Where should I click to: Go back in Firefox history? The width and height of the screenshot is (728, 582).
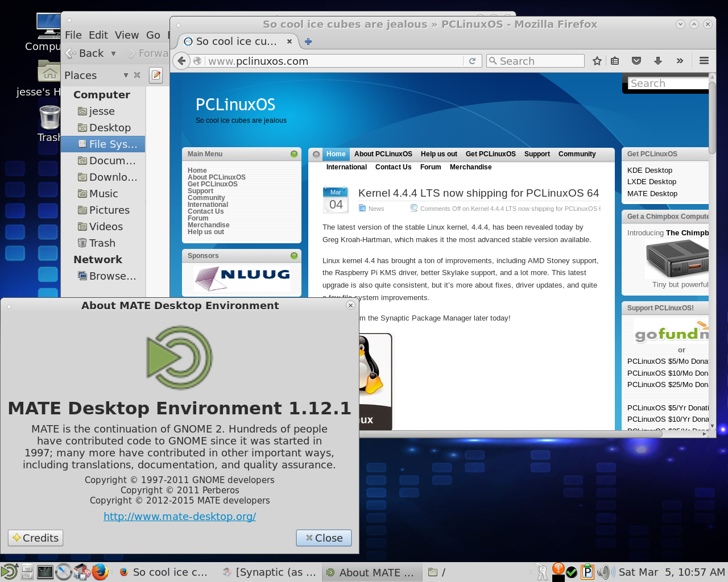181,61
